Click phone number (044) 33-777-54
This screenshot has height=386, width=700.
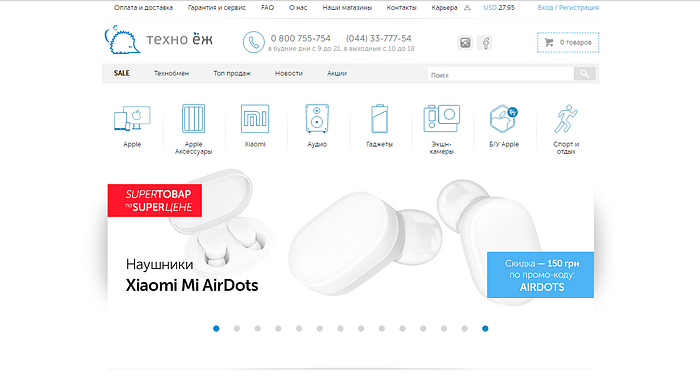coord(379,38)
